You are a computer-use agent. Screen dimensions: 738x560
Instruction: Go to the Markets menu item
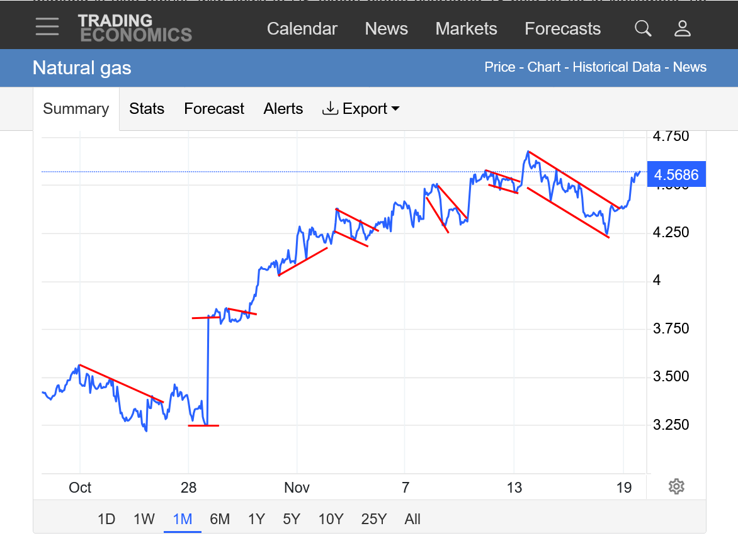(x=466, y=29)
